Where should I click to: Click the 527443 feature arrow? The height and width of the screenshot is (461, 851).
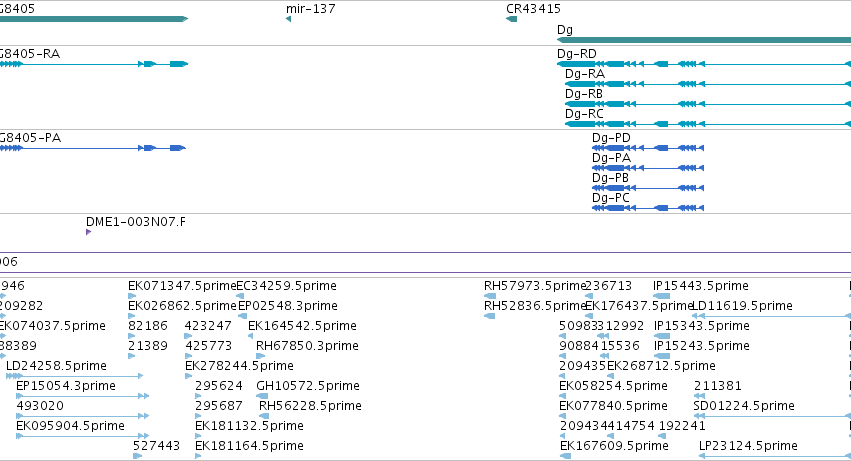tap(137, 456)
